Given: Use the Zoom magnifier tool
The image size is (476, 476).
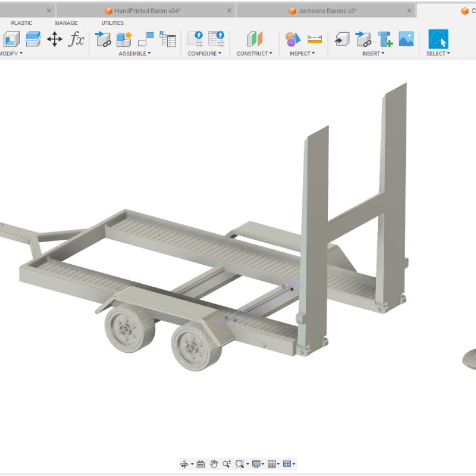Looking at the screenshot, I should (226, 464).
